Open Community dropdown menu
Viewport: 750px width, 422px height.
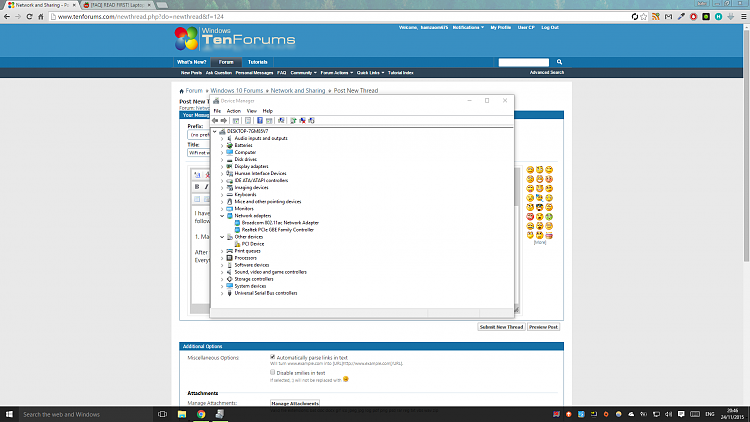click(303, 73)
